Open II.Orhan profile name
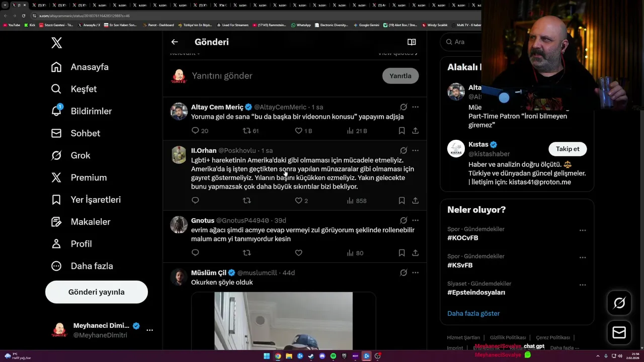This screenshot has height=362, width=644. (204, 150)
